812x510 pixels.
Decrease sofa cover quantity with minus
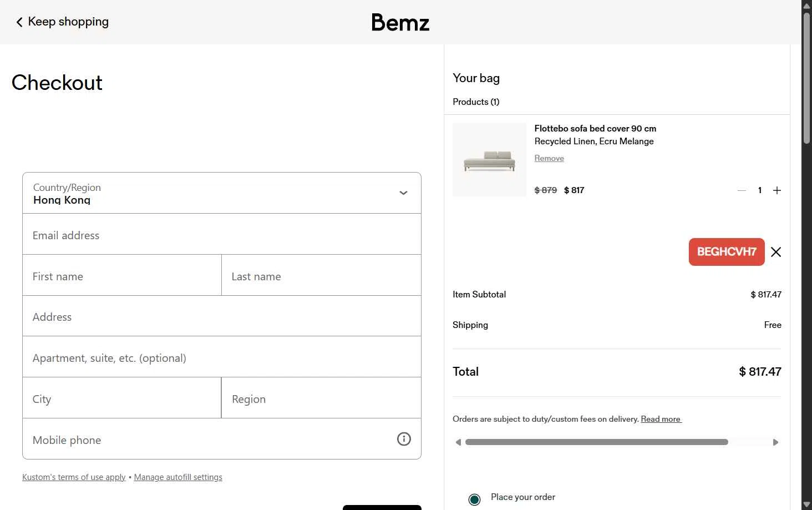click(742, 190)
